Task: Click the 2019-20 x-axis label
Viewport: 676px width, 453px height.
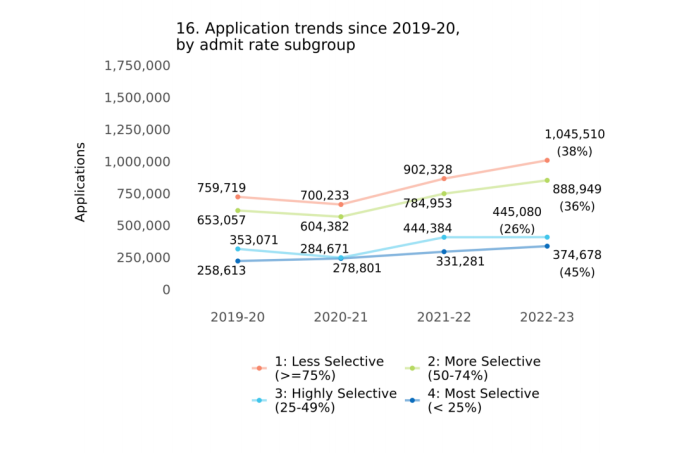Action: 237,317
